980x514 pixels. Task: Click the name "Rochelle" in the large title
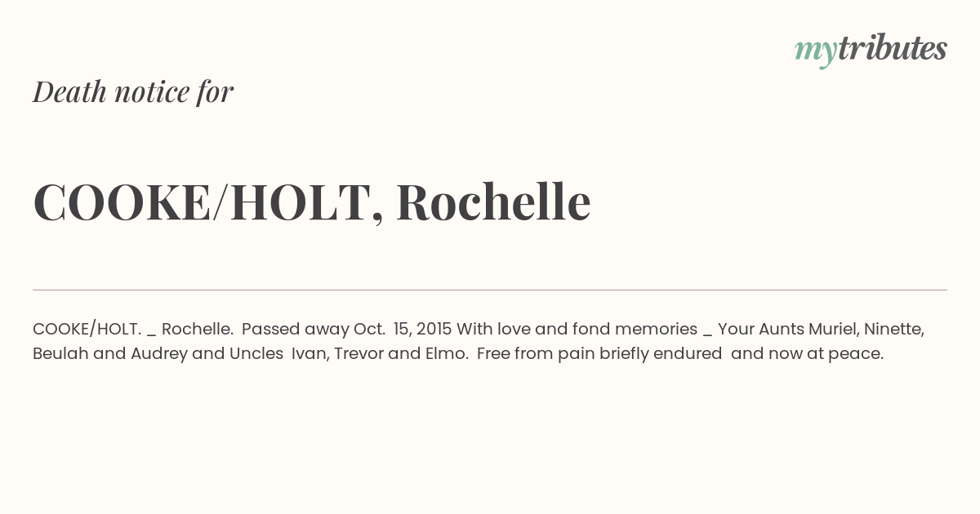point(493,202)
